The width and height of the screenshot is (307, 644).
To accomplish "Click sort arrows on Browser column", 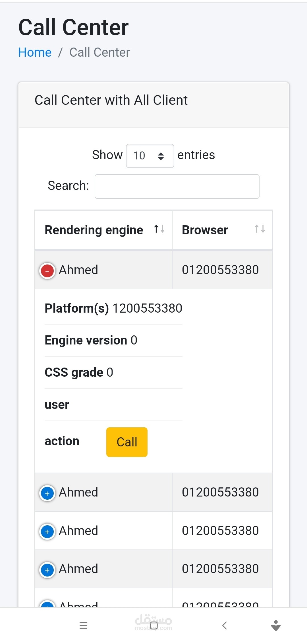I will [260, 229].
